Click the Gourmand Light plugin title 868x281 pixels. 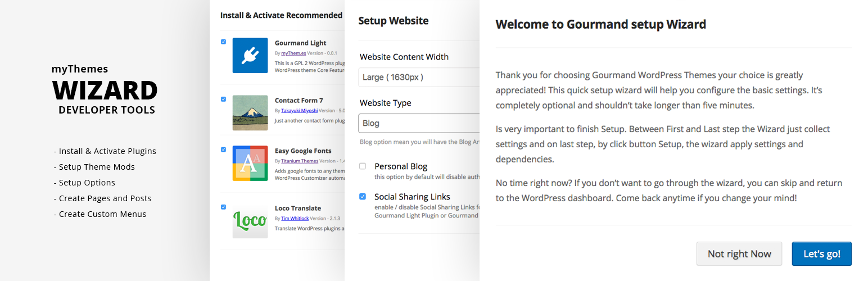tap(300, 43)
